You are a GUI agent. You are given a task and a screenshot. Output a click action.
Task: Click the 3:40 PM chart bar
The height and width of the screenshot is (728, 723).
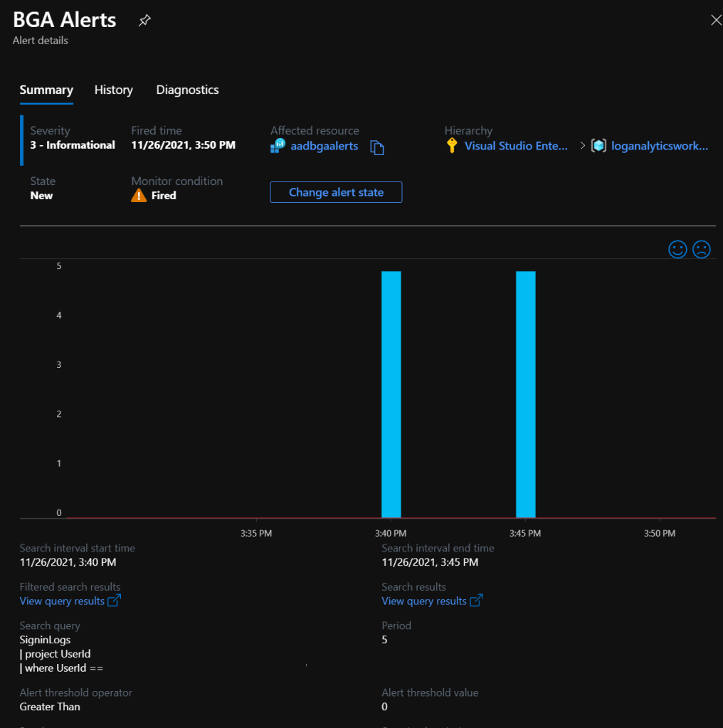point(391,394)
